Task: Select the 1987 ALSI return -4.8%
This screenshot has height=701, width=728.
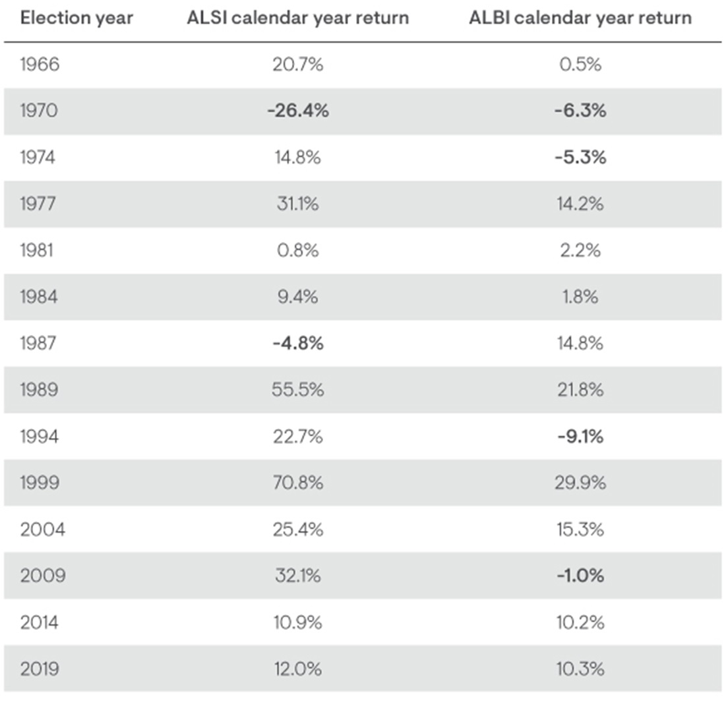Action: (x=298, y=344)
